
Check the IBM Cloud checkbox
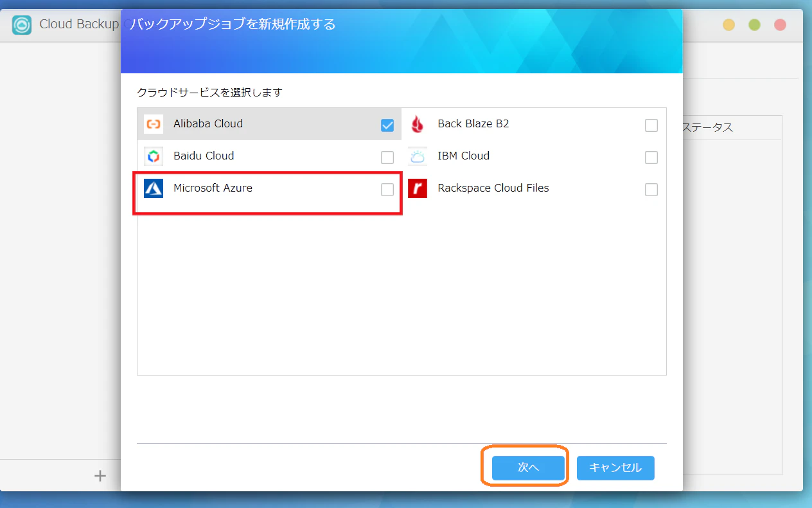coord(651,158)
